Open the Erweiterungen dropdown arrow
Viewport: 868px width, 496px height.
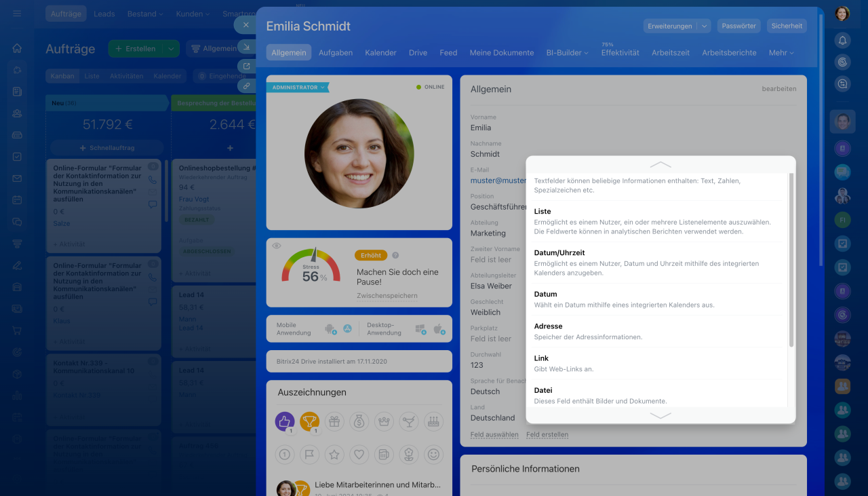705,26
